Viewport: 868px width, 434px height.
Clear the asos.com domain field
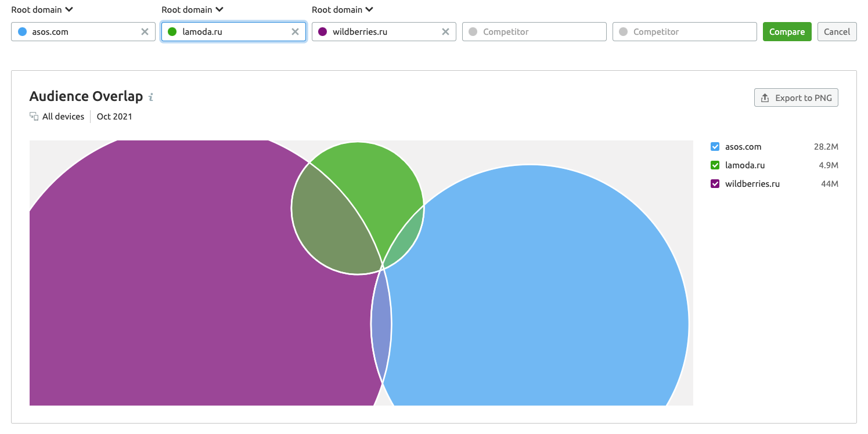click(145, 32)
